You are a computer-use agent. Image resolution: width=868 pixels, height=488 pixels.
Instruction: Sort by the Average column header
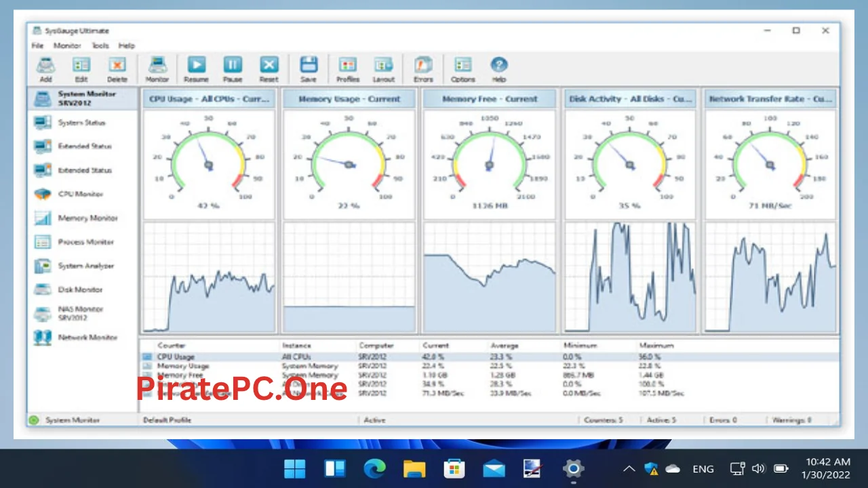coord(504,346)
